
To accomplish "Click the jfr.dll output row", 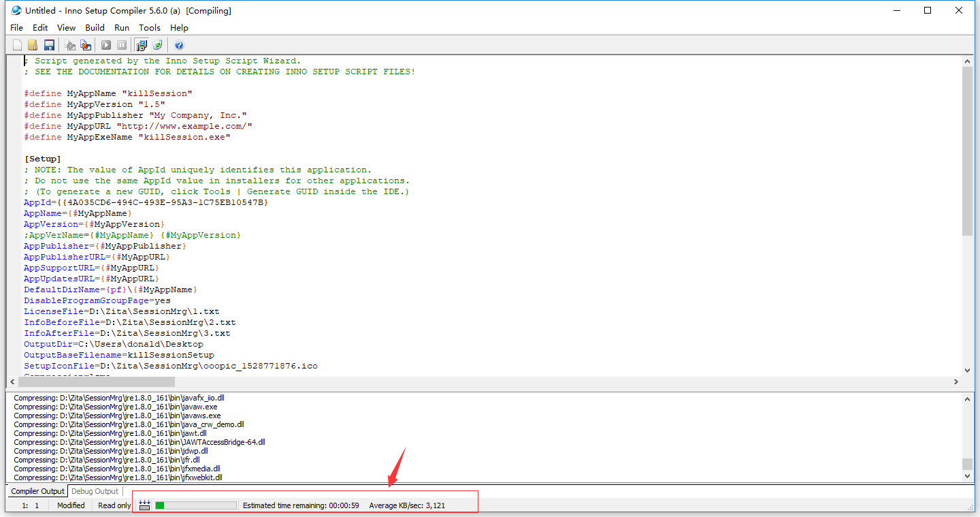I will pos(107,460).
